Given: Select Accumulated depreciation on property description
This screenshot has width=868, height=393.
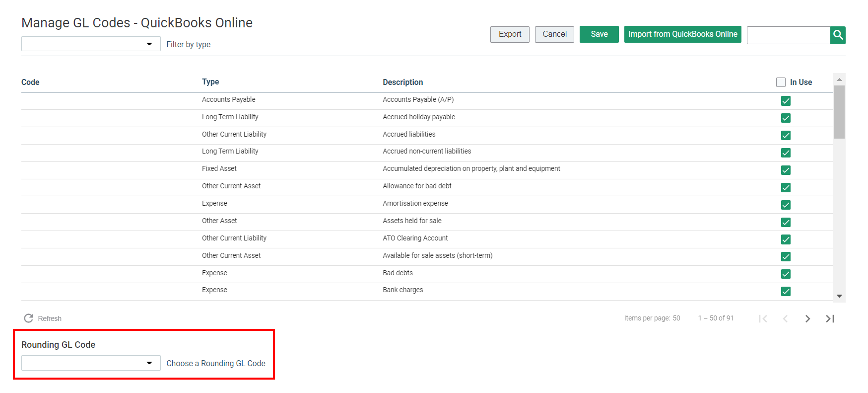Looking at the screenshot, I should coord(471,168).
